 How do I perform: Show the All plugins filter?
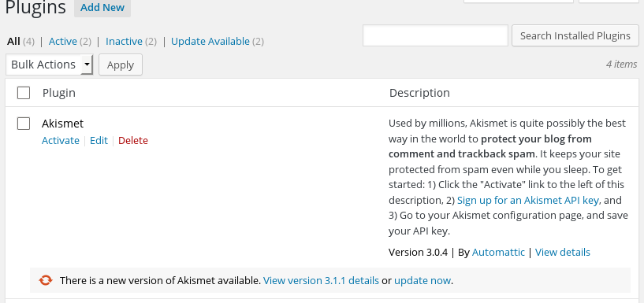(13, 42)
